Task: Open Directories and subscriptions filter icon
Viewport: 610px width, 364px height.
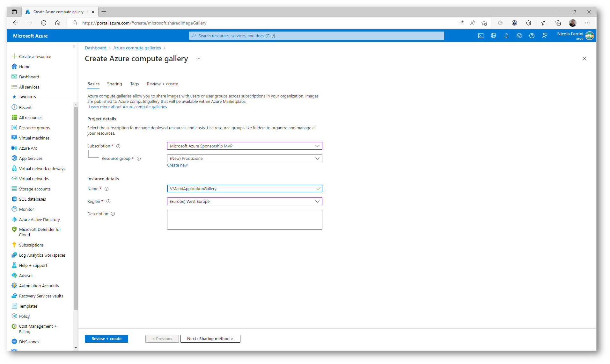Action: [494, 36]
